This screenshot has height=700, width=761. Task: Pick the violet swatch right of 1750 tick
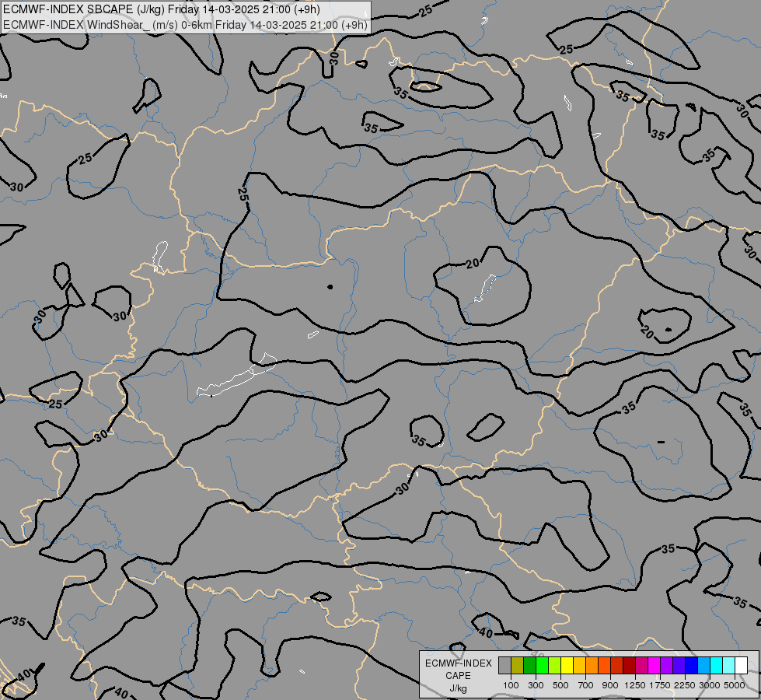coord(666,666)
